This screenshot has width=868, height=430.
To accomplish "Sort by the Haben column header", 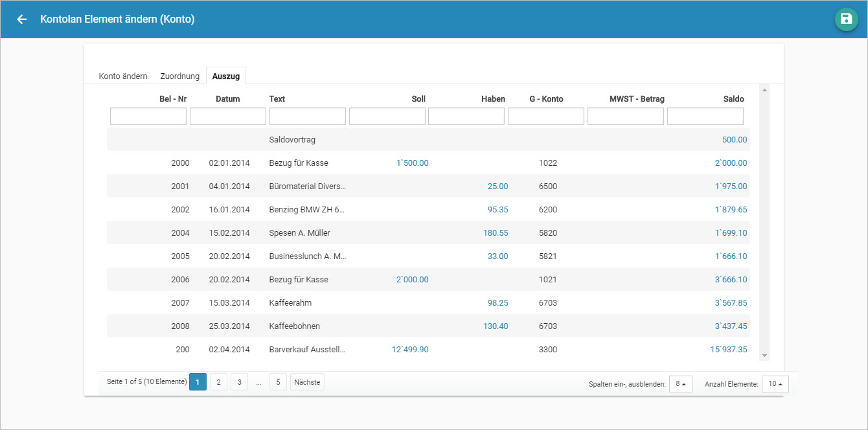I will [x=493, y=99].
